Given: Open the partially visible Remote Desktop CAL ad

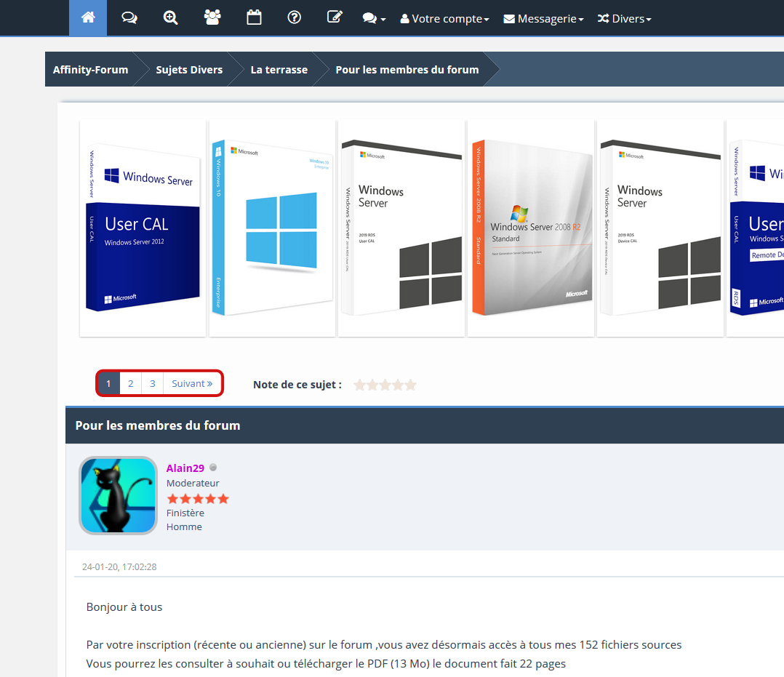Looking at the screenshot, I should point(756,228).
